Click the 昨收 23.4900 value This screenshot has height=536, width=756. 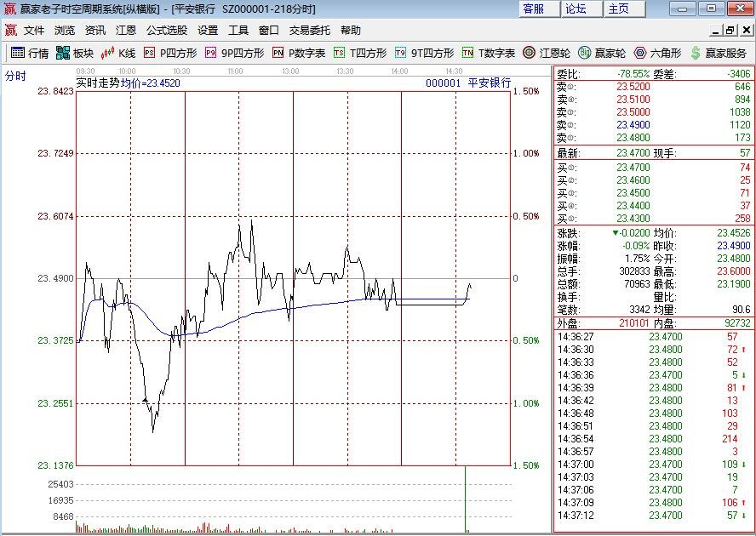(x=734, y=246)
